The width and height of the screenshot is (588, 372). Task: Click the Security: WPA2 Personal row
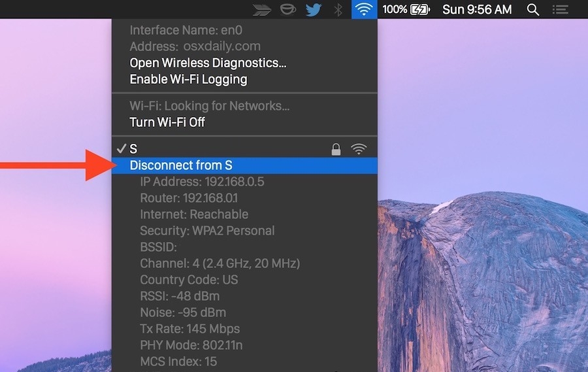(244, 231)
